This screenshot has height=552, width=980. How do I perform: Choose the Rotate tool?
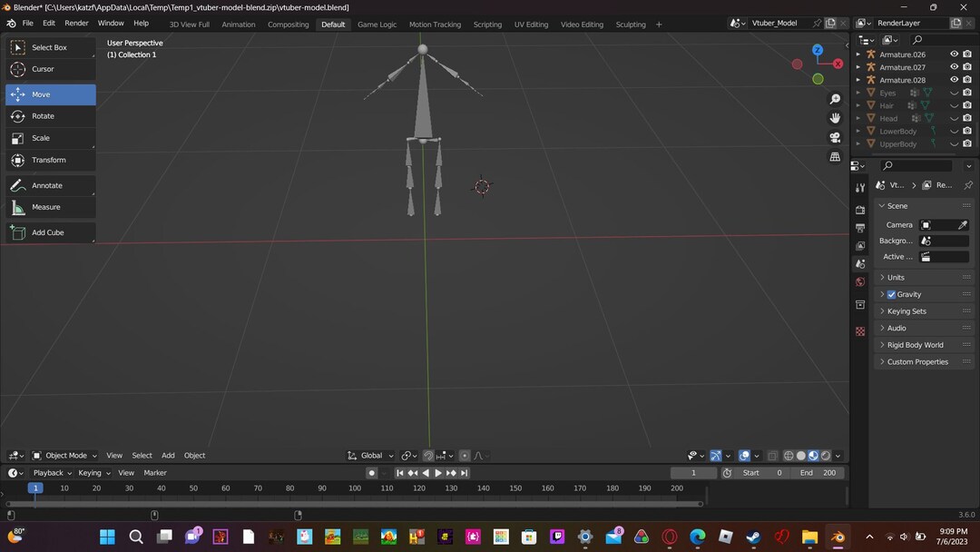(51, 116)
